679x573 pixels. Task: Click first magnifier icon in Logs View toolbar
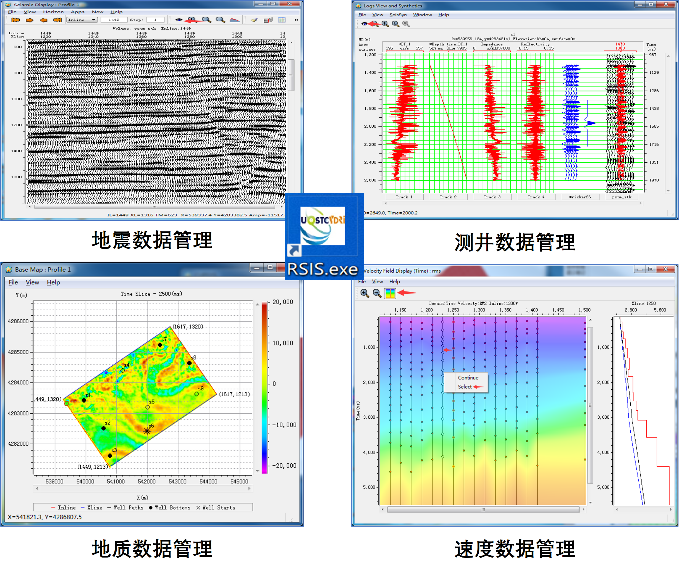tap(384, 22)
